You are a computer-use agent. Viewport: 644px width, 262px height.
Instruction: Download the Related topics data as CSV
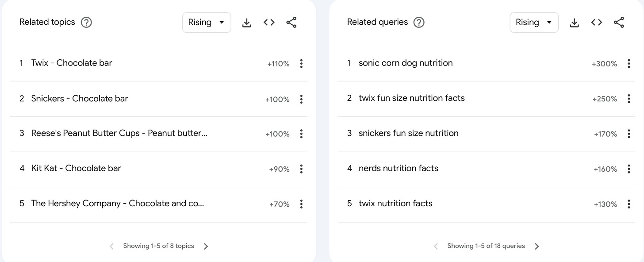click(247, 23)
